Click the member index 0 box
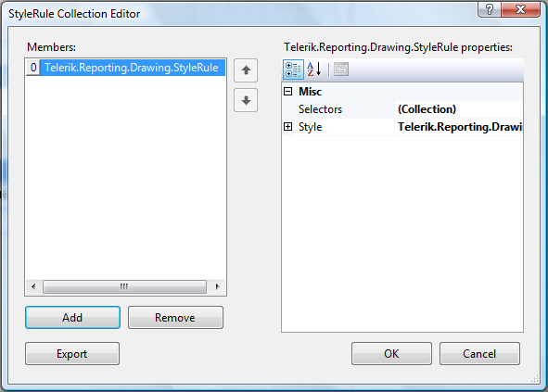The image size is (548, 392). tap(33, 68)
